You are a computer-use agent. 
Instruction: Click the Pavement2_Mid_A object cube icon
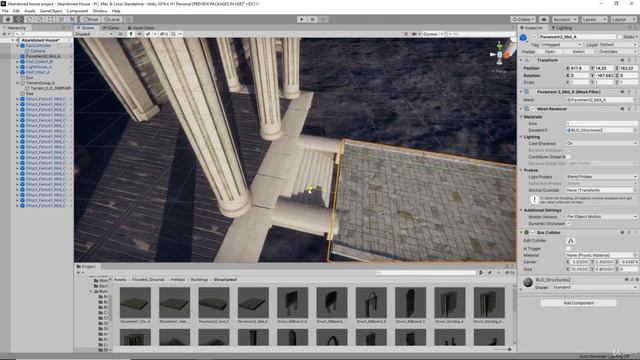click(523, 38)
